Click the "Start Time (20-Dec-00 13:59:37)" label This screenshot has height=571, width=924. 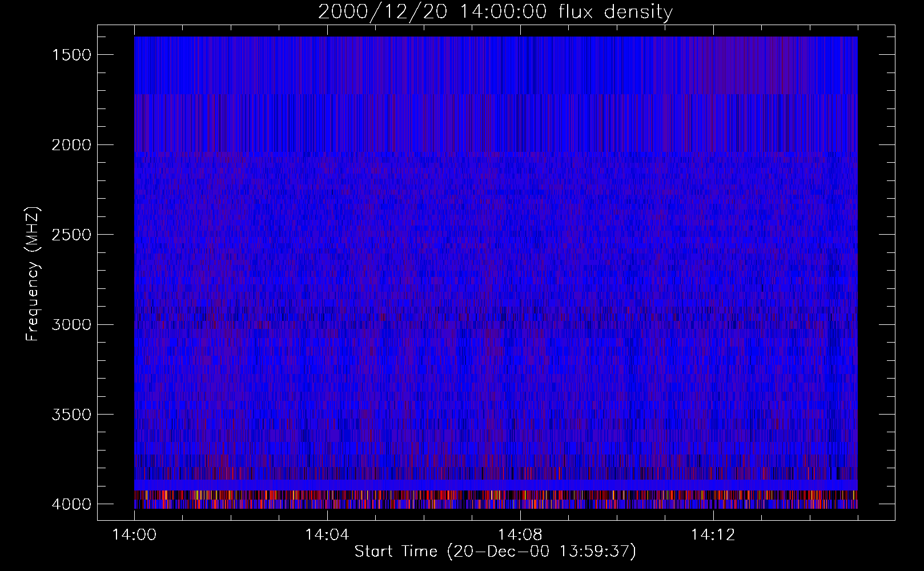[495, 552]
